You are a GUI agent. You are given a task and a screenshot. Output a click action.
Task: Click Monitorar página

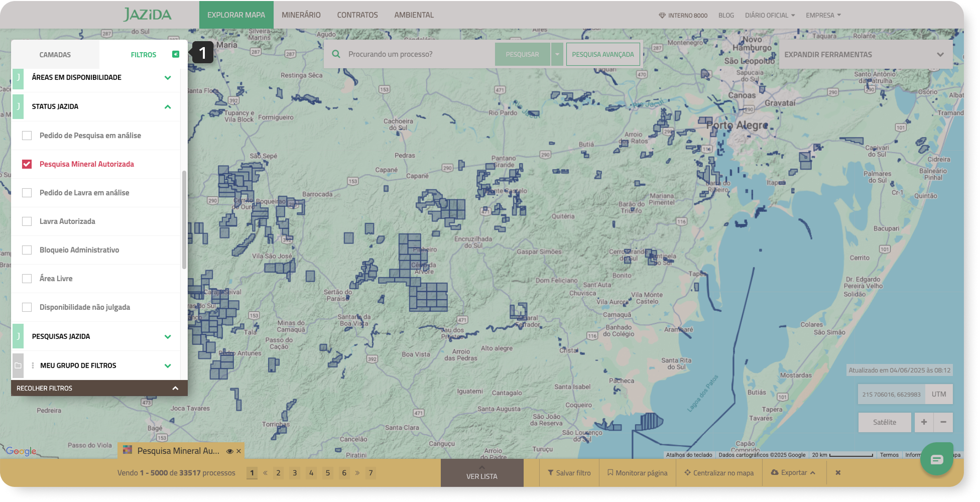(638, 473)
